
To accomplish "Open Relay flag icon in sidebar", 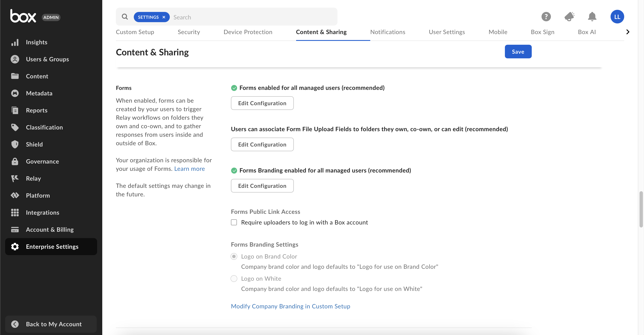I will pos(15,178).
